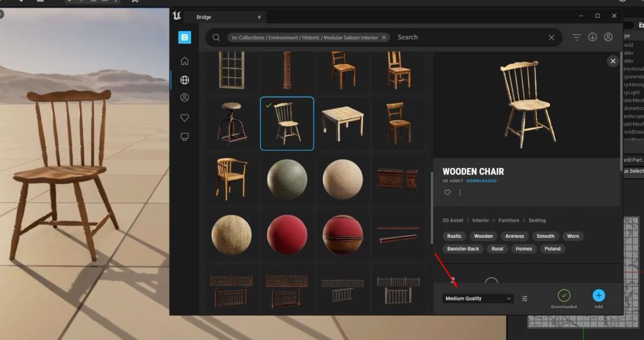Close the Bridge tab

[259, 17]
